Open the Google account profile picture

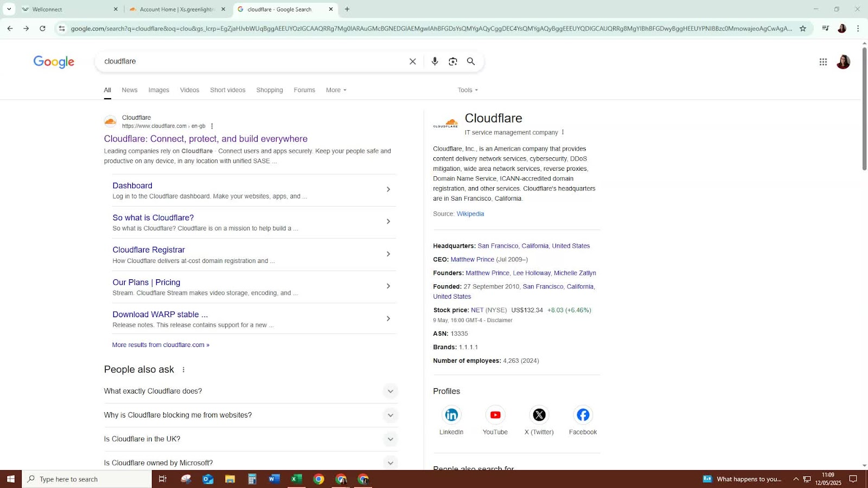point(843,62)
